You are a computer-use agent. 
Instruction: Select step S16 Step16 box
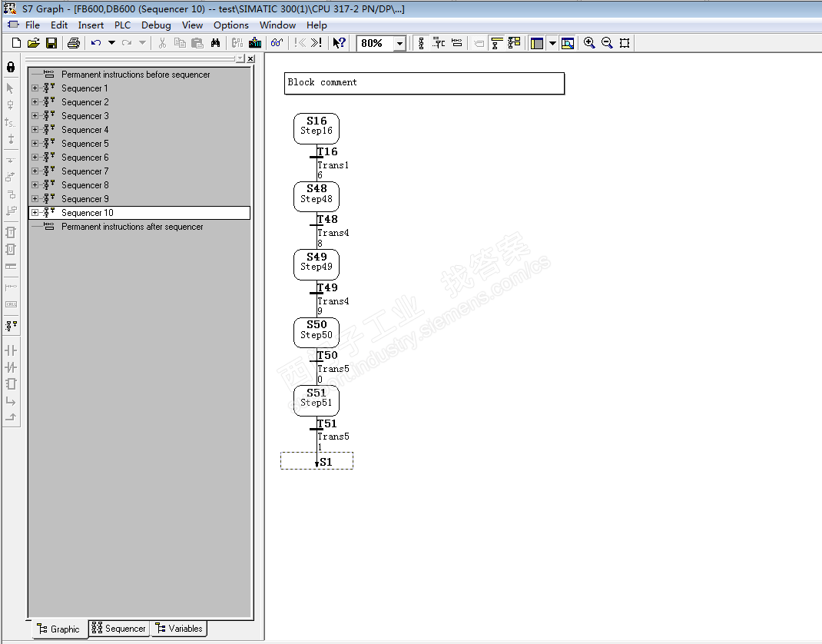click(316, 128)
